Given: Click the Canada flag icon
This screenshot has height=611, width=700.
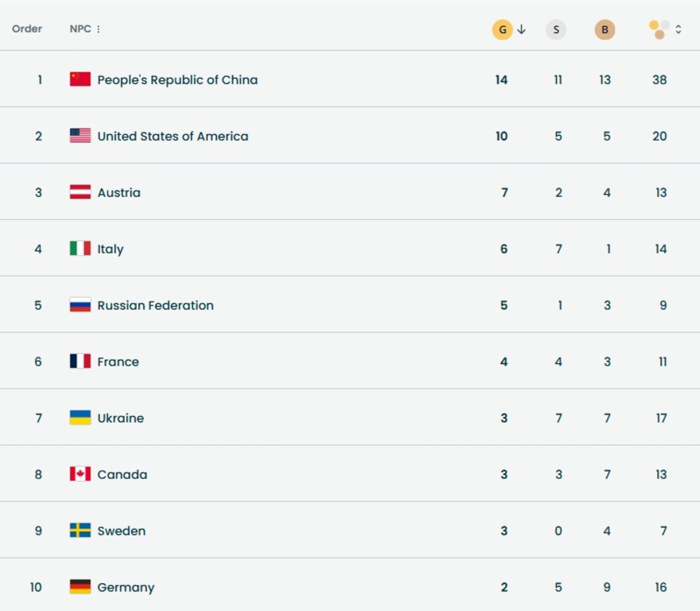Looking at the screenshot, I should click(x=80, y=474).
